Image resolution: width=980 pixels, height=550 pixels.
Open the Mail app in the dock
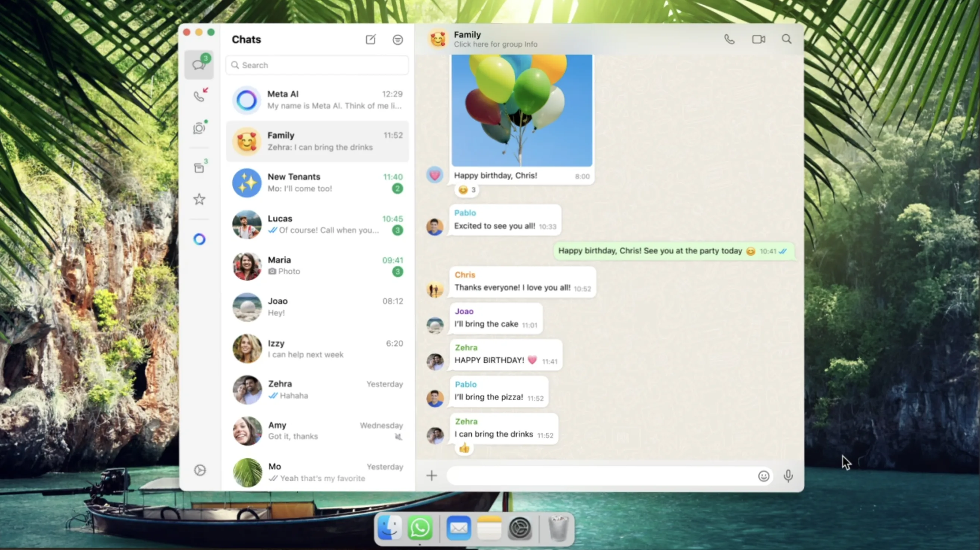coord(458,528)
